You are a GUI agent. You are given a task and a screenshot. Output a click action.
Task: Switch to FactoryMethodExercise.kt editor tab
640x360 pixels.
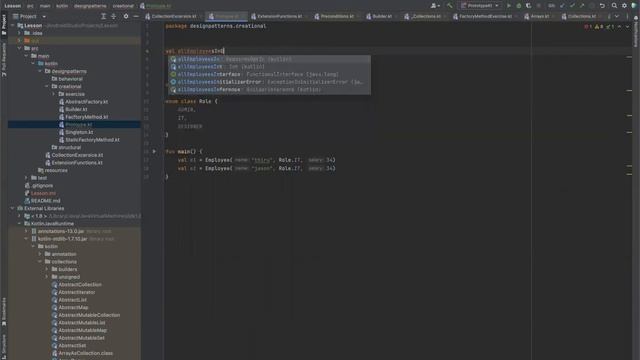coord(485,16)
